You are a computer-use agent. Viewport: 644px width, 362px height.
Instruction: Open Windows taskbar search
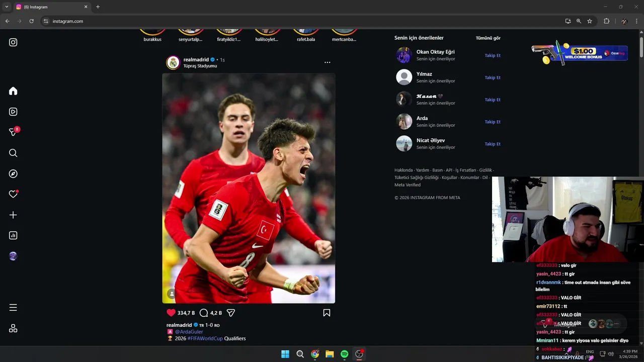[x=300, y=354]
